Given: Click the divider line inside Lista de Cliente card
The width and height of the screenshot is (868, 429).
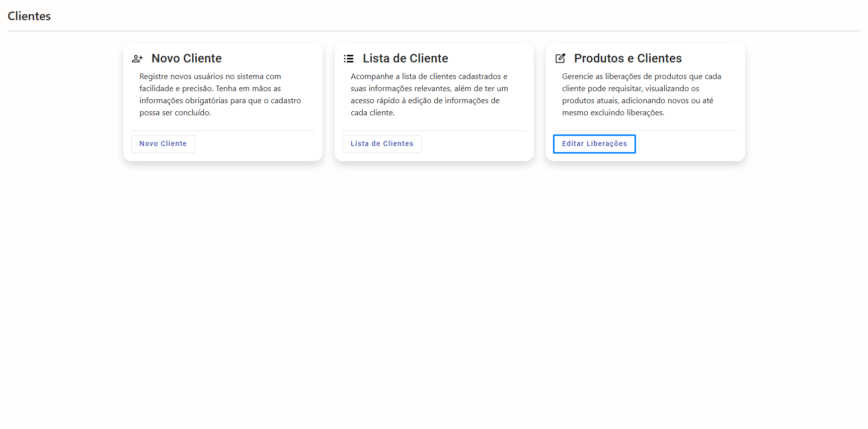Looking at the screenshot, I should click(x=434, y=131).
